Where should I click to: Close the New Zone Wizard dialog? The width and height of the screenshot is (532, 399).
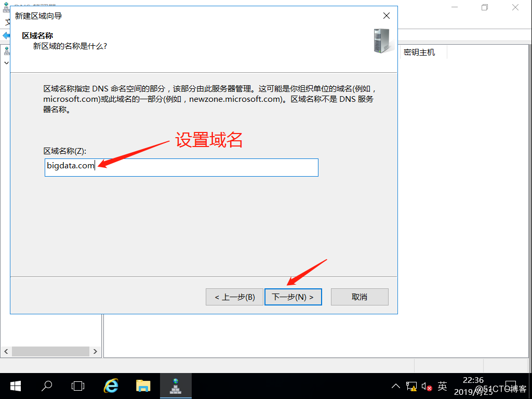coord(387,16)
